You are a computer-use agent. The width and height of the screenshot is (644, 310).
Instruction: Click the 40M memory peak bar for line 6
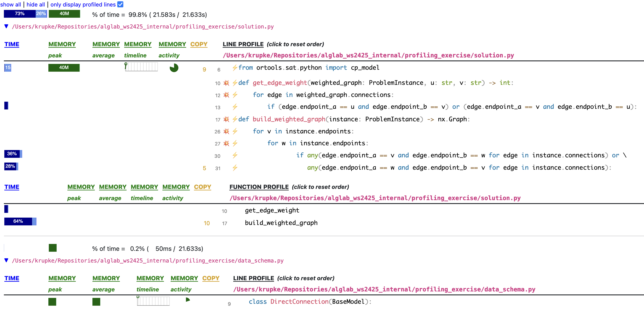tap(64, 68)
